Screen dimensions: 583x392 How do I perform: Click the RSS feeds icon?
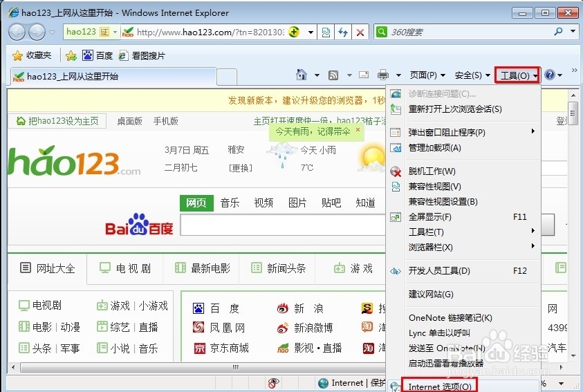[333, 75]
